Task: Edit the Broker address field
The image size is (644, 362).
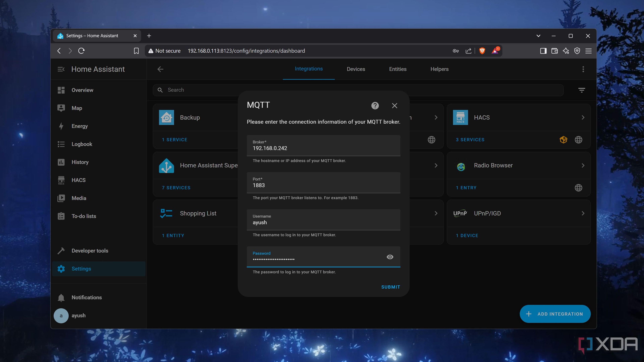Action: (x=323, y=146)
